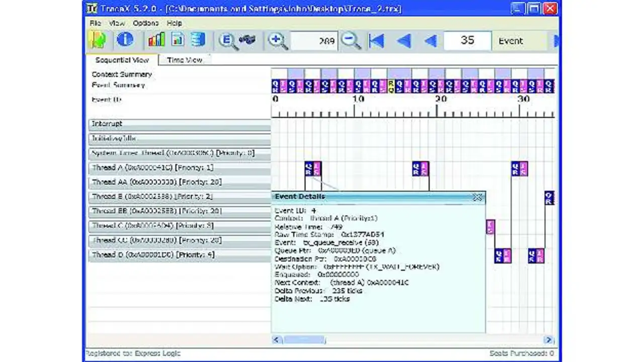Select the Thread AA row
Screen dimensions: 644x362
(180, 182)
